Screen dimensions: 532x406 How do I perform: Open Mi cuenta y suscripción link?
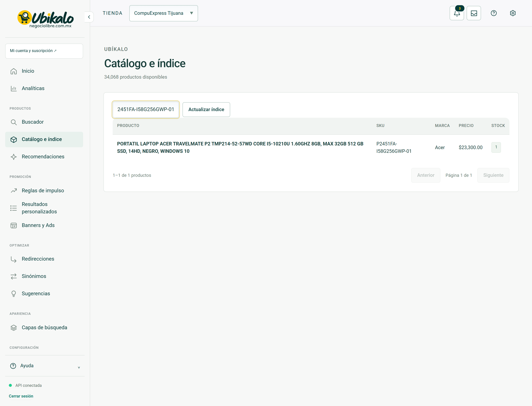[44, 51]
